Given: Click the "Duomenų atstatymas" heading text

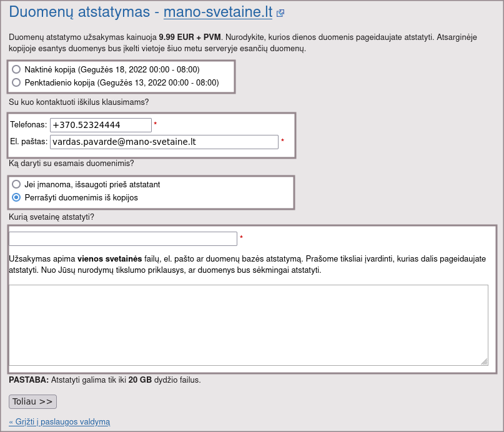Looking at the screenshot, I should pyautogui.click(x=80, y=12).
